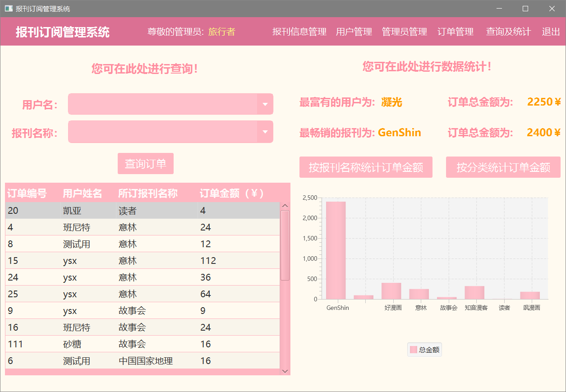
Task: Open the 用户名 dropdown
Action: (170, 104)
